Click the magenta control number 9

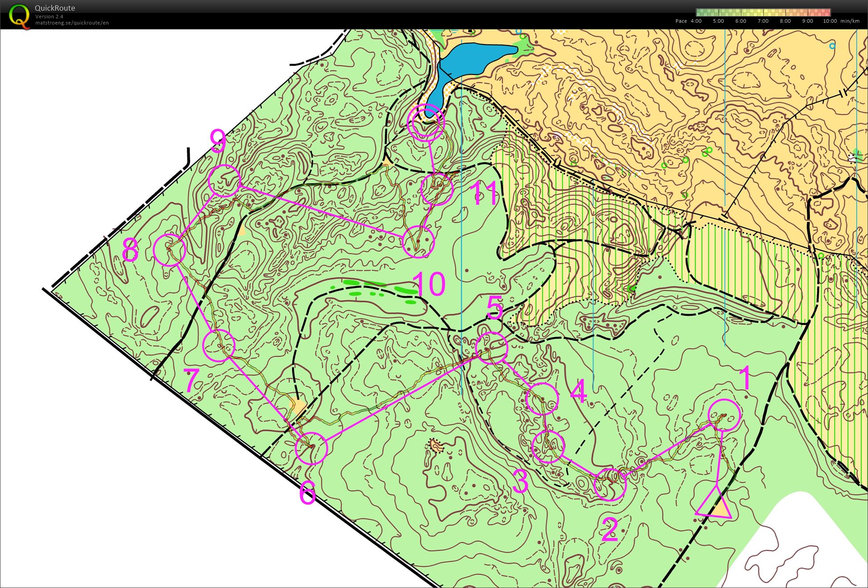[x=218, y=141]
